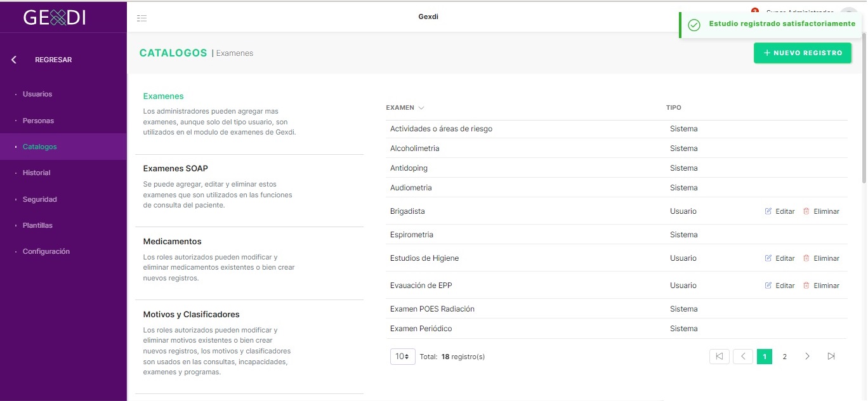
Task: Click the Antidoping row
Action: pos(617,168)
